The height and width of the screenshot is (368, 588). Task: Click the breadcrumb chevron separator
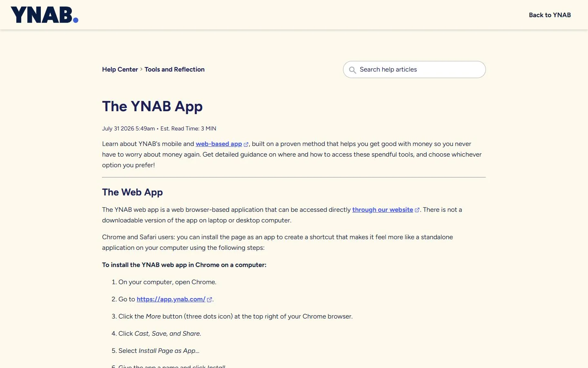coord(141,70)
